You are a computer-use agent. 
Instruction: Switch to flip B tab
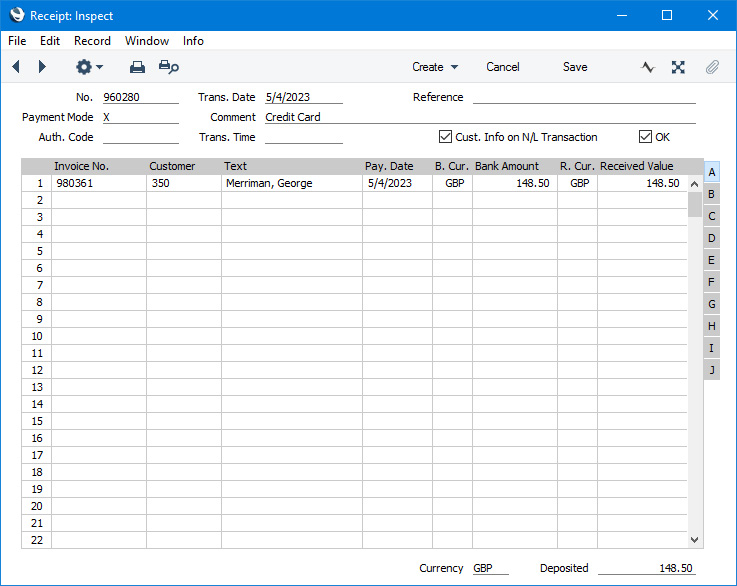(x=712, y=194)
